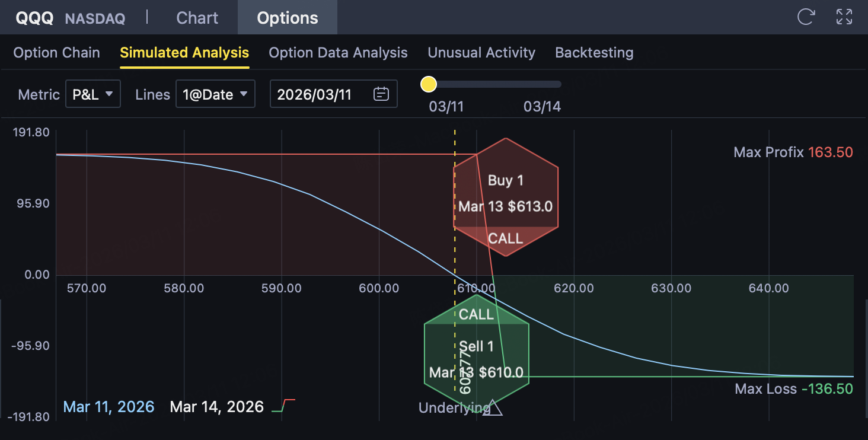Image resolution: width=868 pixels, height=440 pixels.
Task: Open the Unusual Activity tab
Action: (x=481, y=53)
